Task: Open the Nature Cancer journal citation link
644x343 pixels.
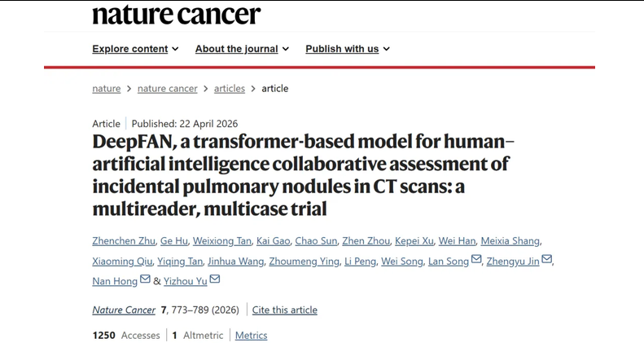Action: (x=124, y=310)
